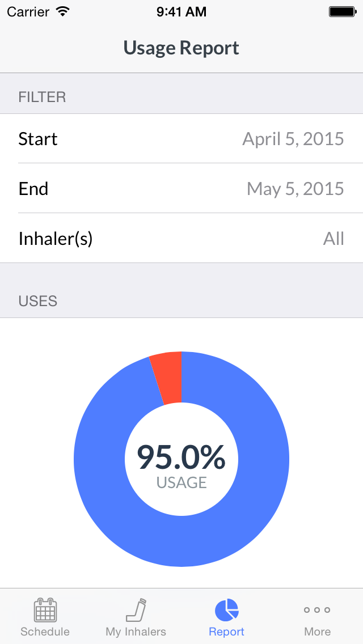Change the May 5, 2015 end date
363x644 pixels.
pyautogui.click(x=295, y=189)
